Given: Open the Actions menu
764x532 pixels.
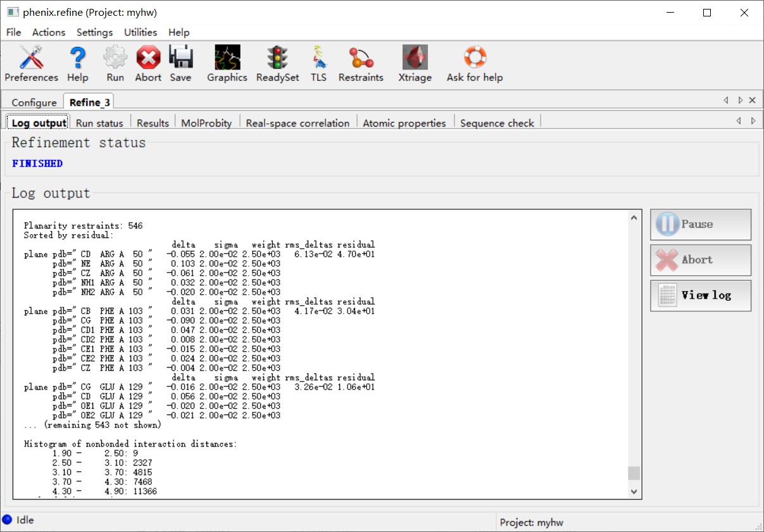Looking at the screenshot, I should (x=49, y=32).
